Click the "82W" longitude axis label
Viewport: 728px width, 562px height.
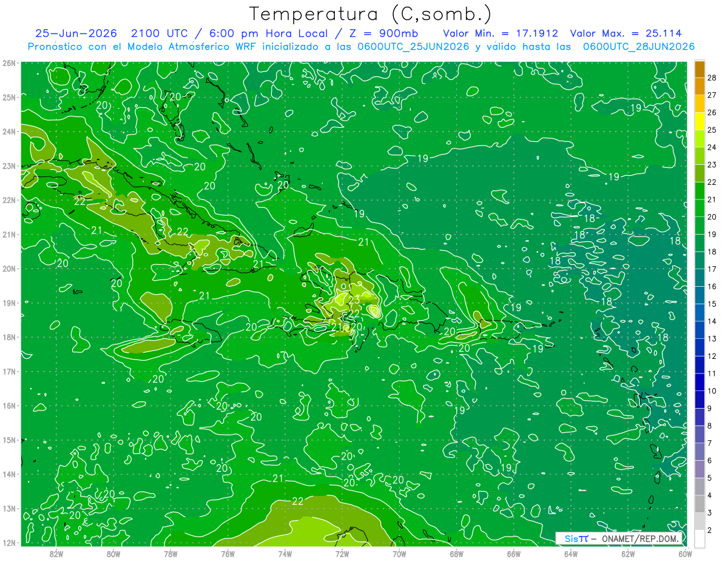pos(56,553)
